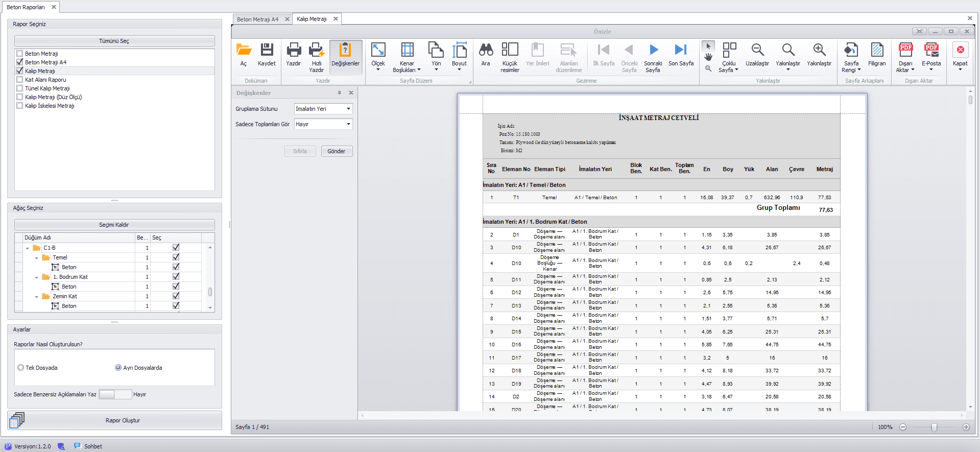Go to next page with Sonraki Sayfa
Screen dimensions: 980x452
point(653,57)
